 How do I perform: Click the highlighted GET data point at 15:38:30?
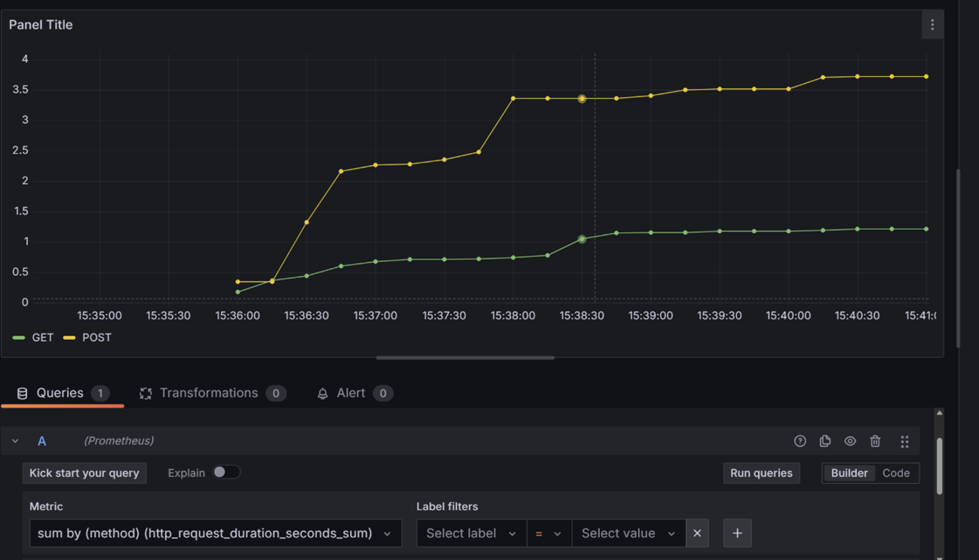(582, 239)
